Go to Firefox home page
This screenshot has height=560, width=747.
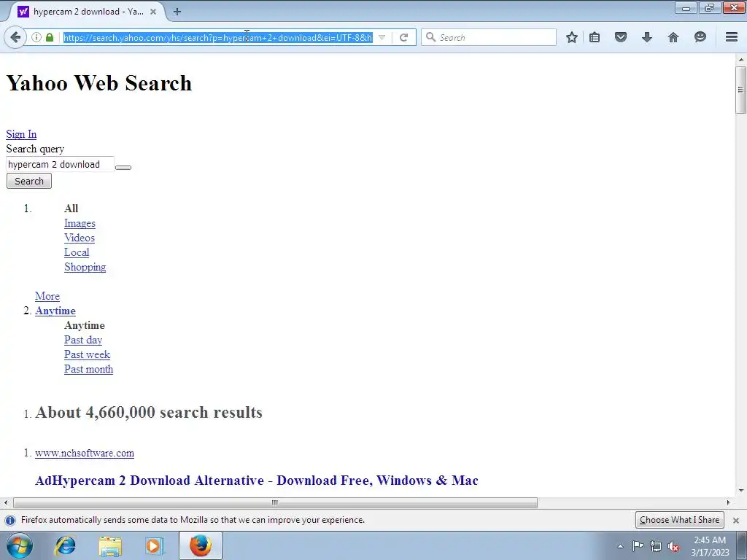click(673, 37)
